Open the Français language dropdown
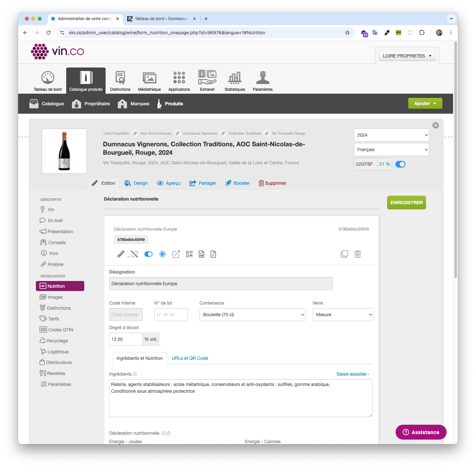Image resolution: width=476 pixels, height=468 pixels. coord(391,150)
